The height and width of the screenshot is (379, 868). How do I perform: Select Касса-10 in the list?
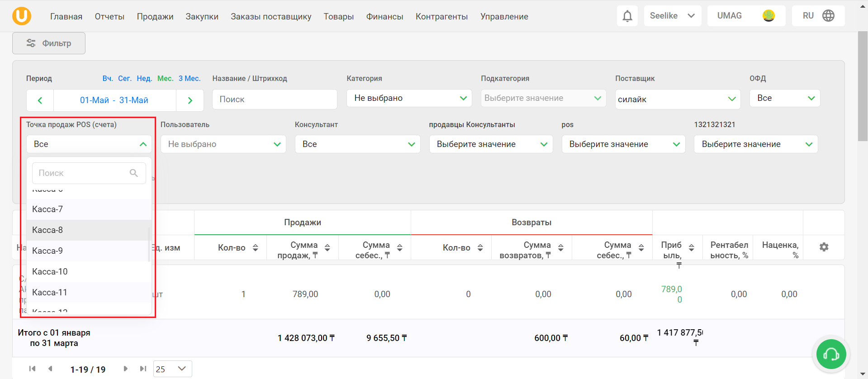(89, 272)
